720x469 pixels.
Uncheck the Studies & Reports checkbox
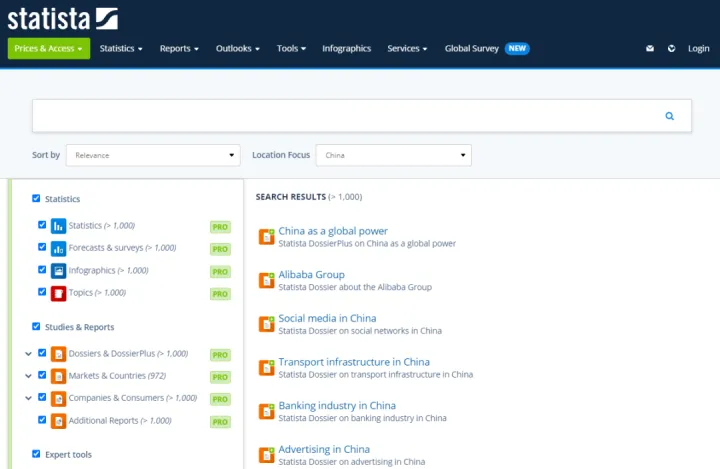[x=36, y=326]
